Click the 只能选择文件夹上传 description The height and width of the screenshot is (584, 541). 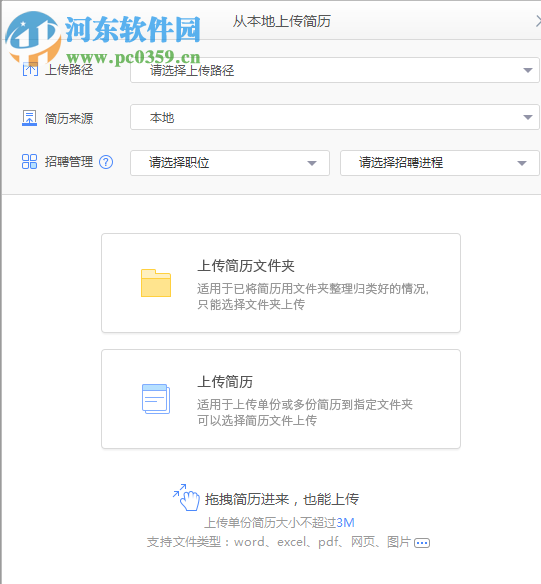pos(251,305)
